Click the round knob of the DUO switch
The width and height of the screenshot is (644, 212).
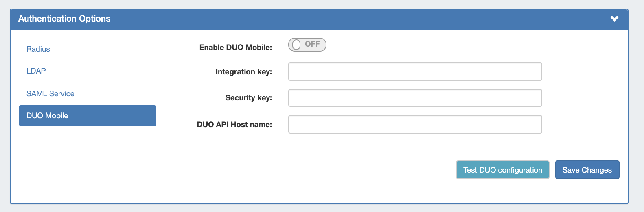[296, 45]
